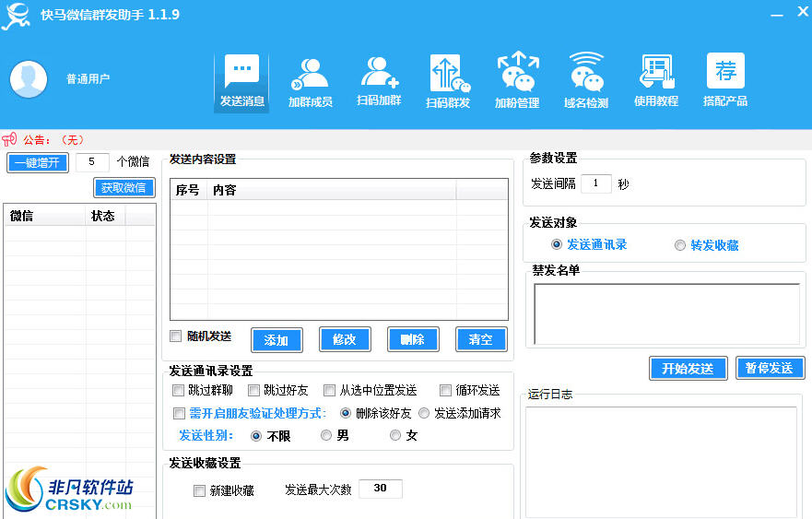
Task: Click the 删除 content button
Action: click(x=413, y=339)
